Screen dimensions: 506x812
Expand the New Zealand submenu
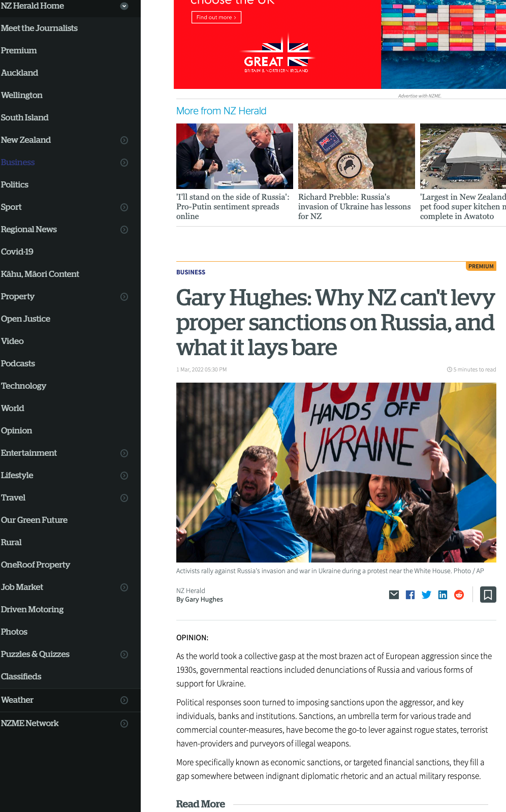click(x=124, y=140)
